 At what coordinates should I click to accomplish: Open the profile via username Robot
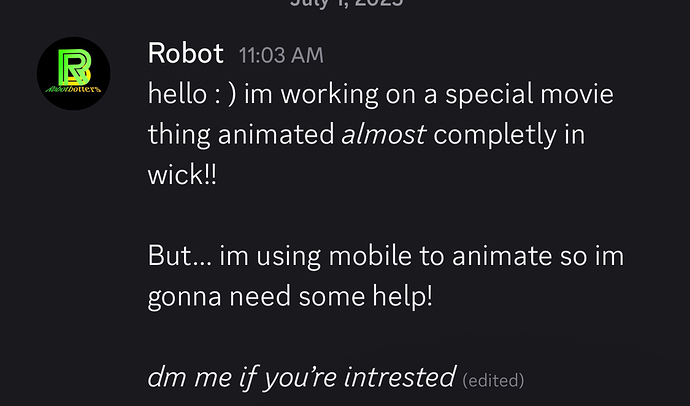[x=185, y=53]
